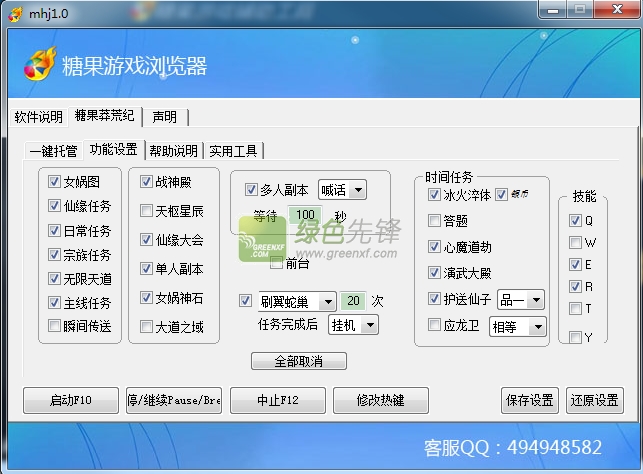The height and width of the screenshot is (474, 643).
Task: Open the 挂机 after-task dropdown
Action: [353, 325]
